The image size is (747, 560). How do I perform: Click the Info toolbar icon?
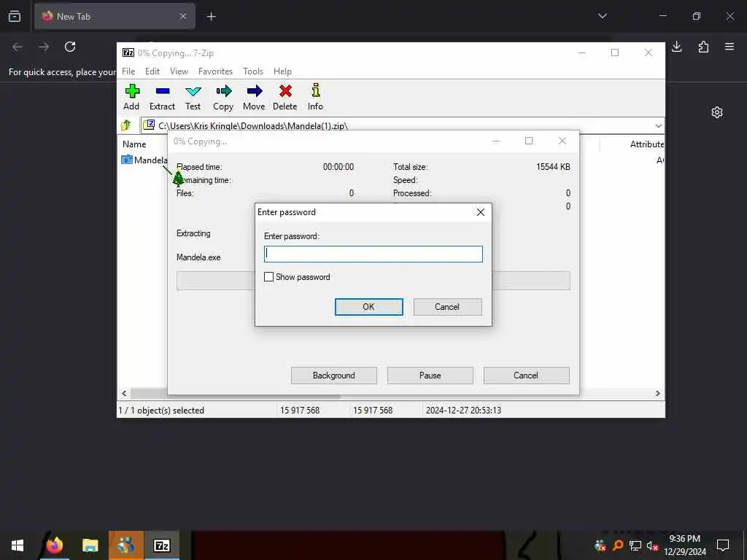pos(315,97)
